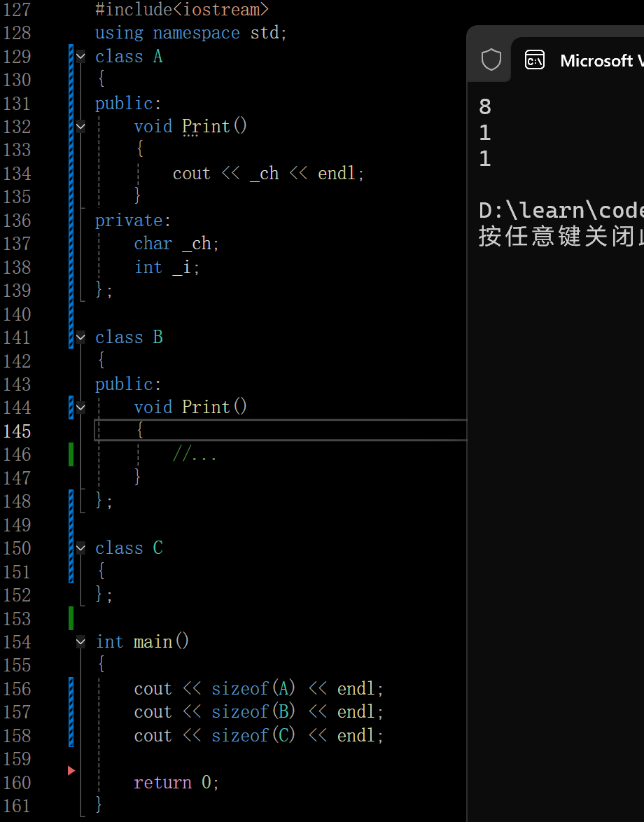
Task: Click the D:\learn path in console
Action: pyautogui.click(x=561, y=210)
